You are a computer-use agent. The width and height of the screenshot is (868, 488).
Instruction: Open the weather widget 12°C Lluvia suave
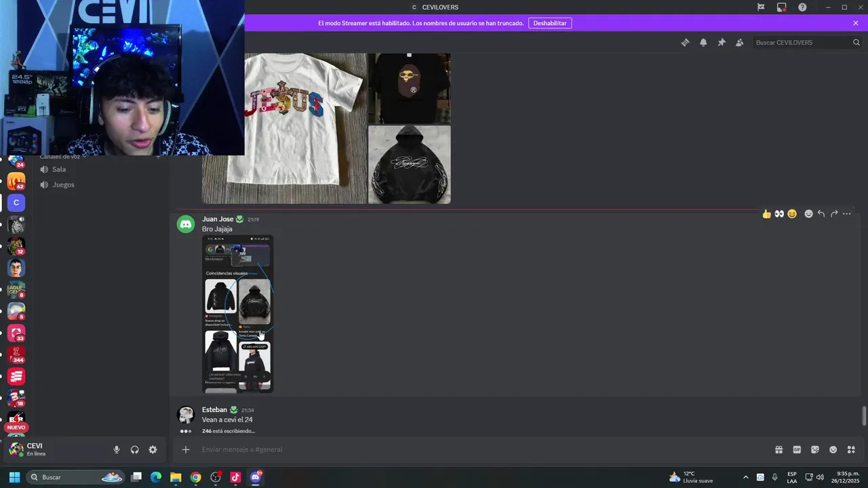pyautogui.click(x=691, y=477)
